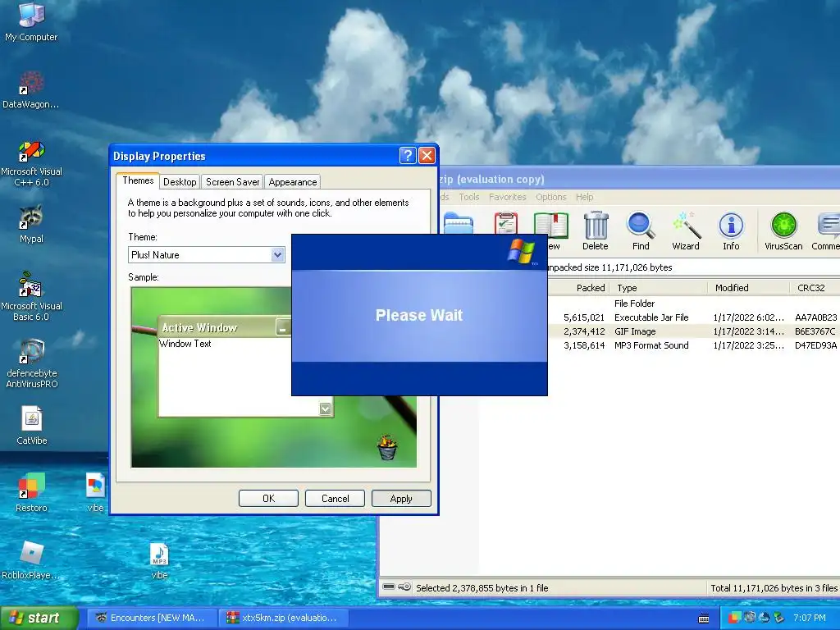Click the red-green shield tray icon
Image resolution: width=840 pixels, height=630 pixels.
tap(734, 618)
